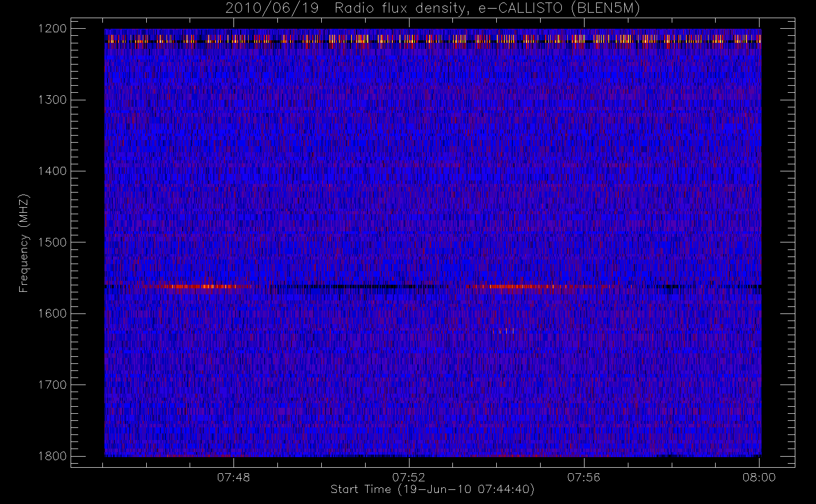The image size is (816, 504).
Task: Click the 1200 frequency tick label
Action: click(x=53, y=29)
